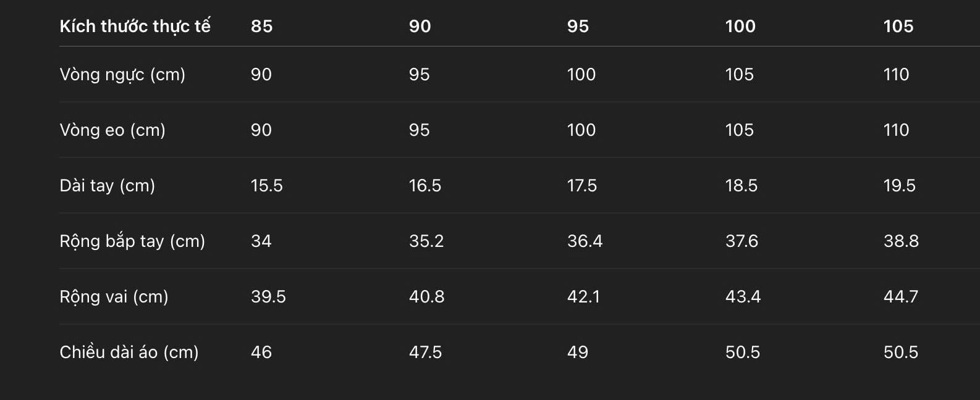Click the 40.8 shoulder width value
The height and width of the screenshot is (400, 980).
[426, 296]
